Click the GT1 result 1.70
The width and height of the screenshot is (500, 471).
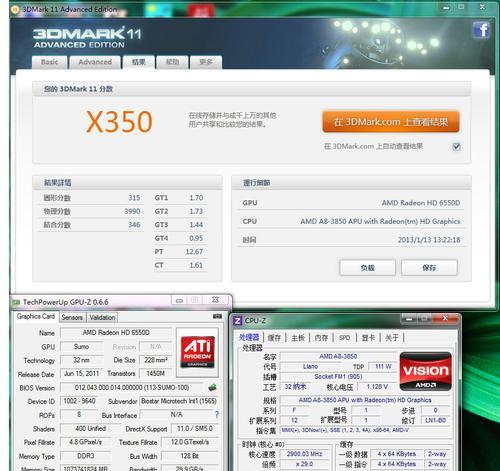pos(196,198)
